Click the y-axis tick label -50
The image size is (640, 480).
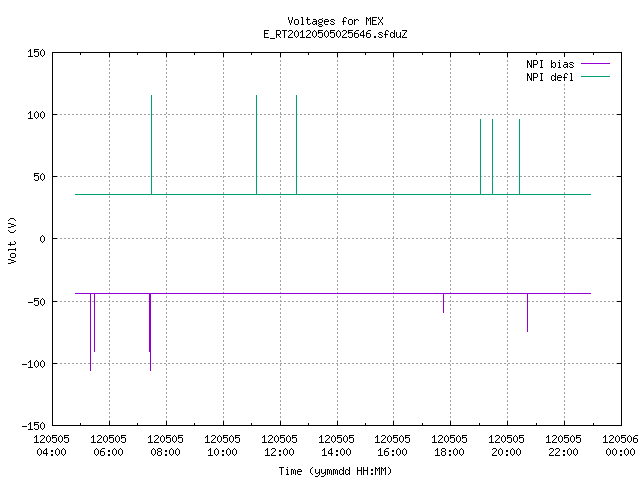point(36,302)
